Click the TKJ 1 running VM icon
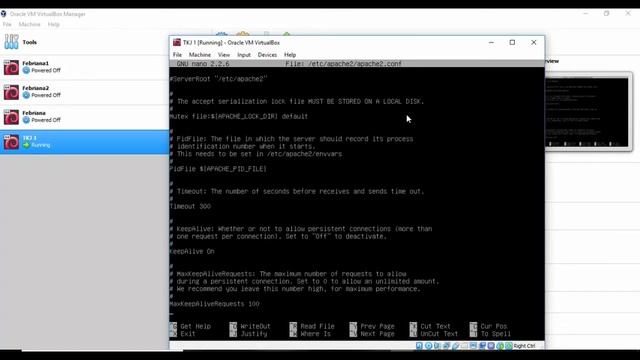Image resolution: width=640 pixels, height=360 pixels. (x=11, y=142)
